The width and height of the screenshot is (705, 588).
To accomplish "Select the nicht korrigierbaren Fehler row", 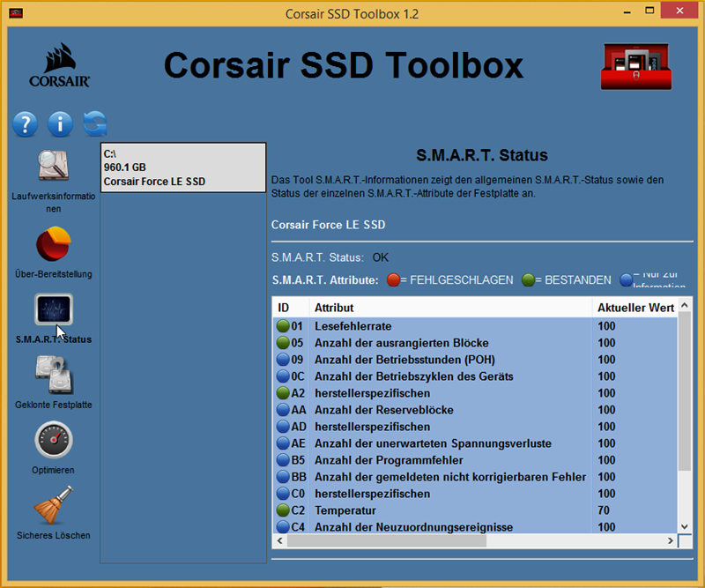I will point(475,477).
